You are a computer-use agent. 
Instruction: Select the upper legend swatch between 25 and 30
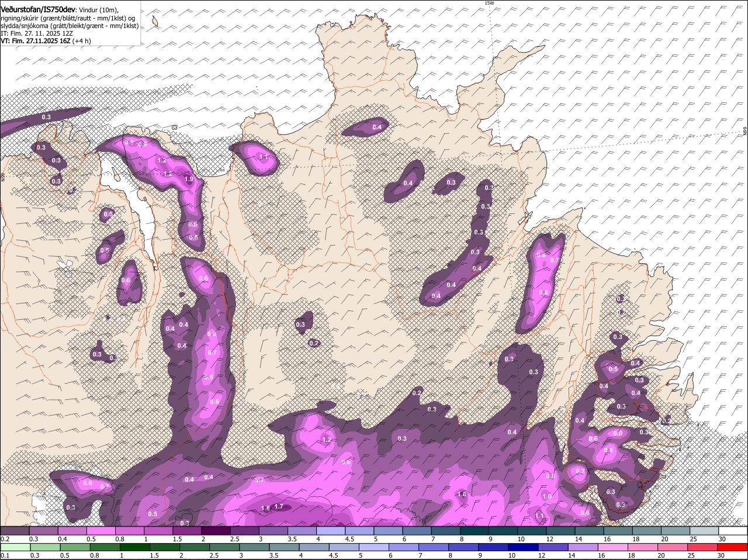click(705, 530)
